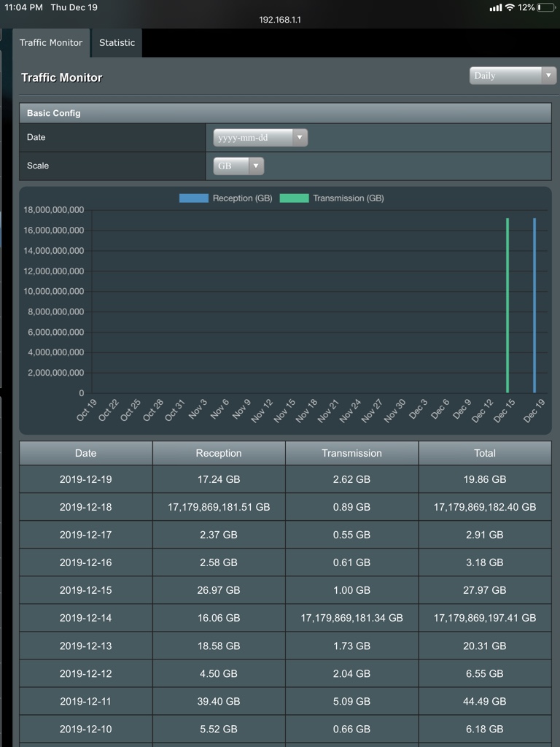The height and width of the screenshot is (747, 560).
Task: Click the blue reception bar on chart
Action: pos(534,306)
